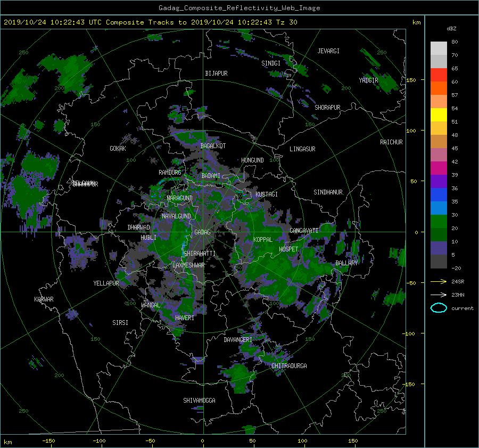Click the 65 dBZ red color swatch
Screen dimensions: 479x448
tap(439, 75)
